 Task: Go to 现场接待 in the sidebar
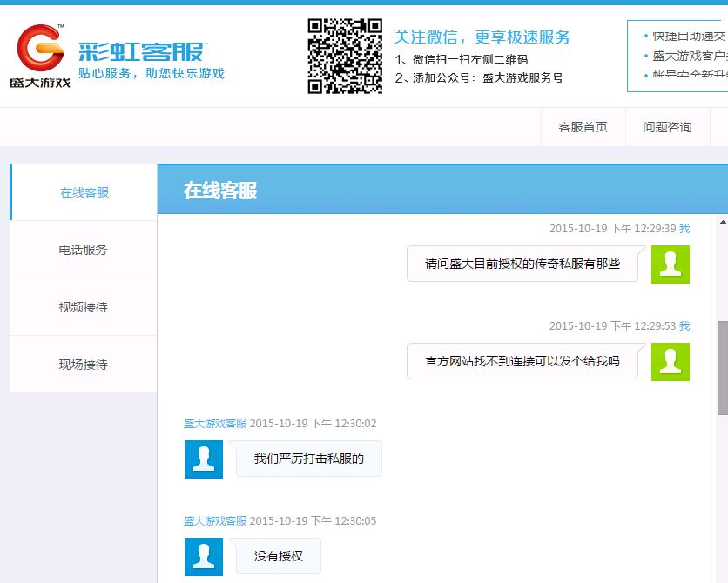point(84,365)
